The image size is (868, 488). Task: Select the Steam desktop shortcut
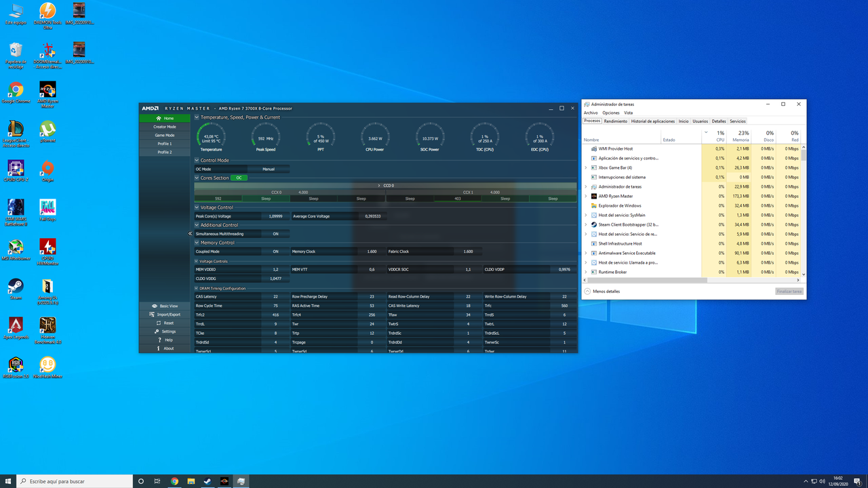point(16,289)
